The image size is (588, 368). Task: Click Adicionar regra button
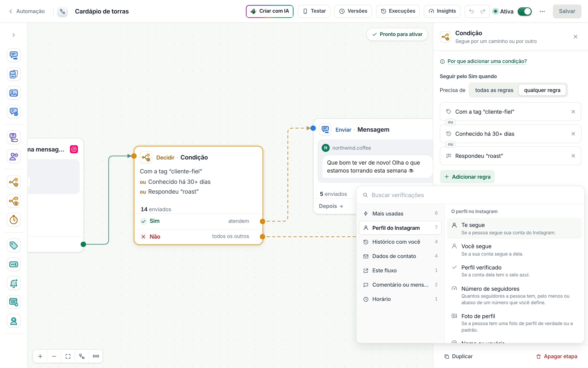[467, 177]
